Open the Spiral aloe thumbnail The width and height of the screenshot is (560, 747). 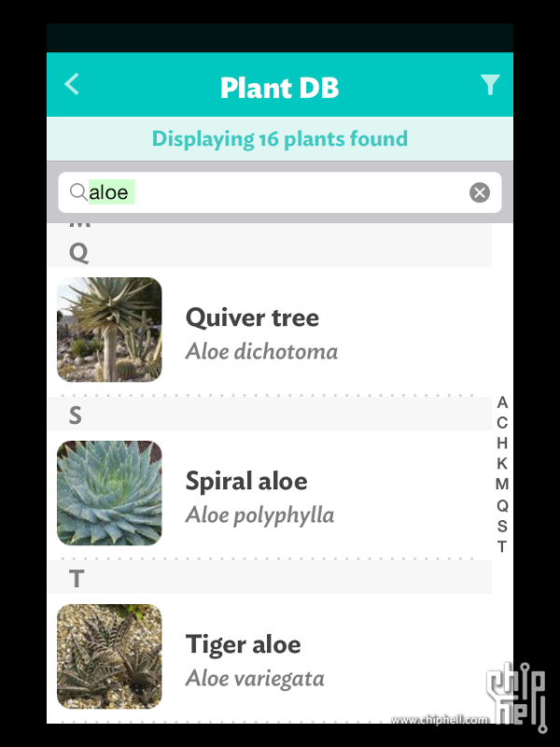click(x=109, y=493)
